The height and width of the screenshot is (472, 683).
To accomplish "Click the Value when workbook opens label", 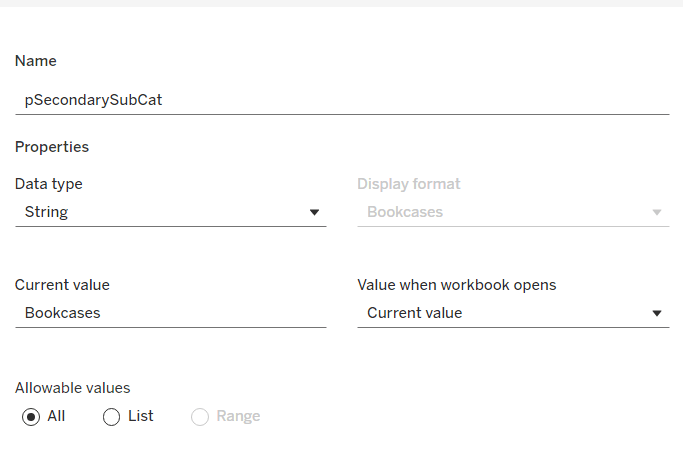I will pos(456,285).
